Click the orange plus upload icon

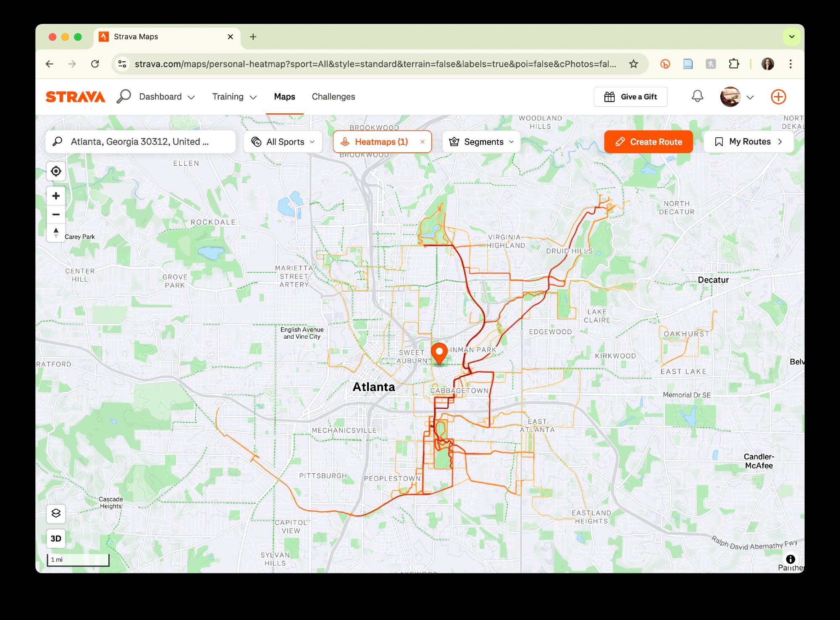tap(778, 97)
